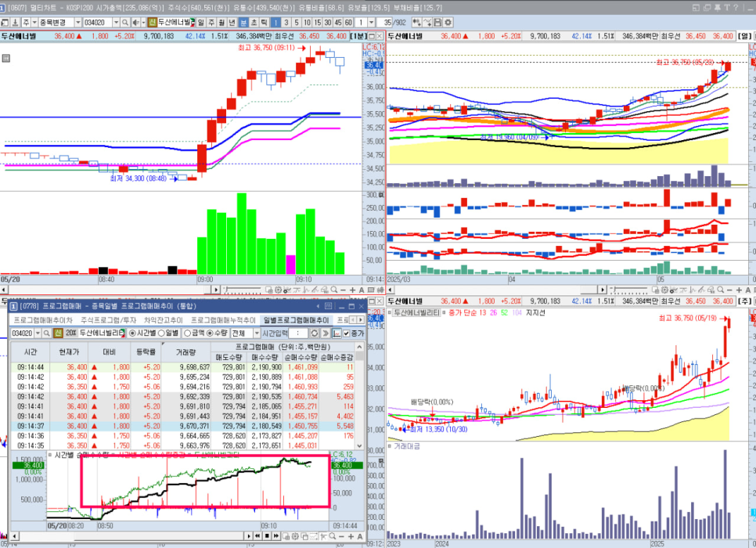Image resolution: width=756 pixels, height=548 pixels.
Task: Toggle the '분' (minute) period button
Action: pyautogui.click(x=244, y=23)
